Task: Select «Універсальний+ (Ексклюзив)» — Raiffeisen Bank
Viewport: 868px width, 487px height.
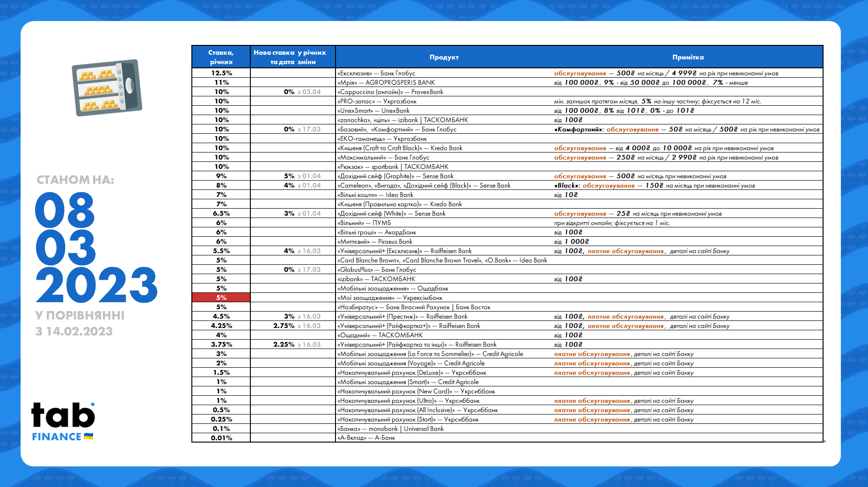Action: coord(404,251)
